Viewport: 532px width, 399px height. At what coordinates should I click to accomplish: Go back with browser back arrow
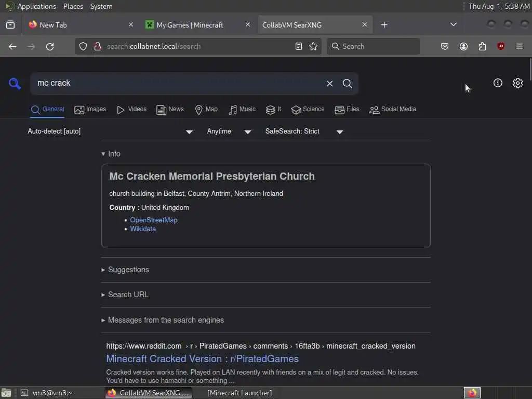[x=12, y=46]
